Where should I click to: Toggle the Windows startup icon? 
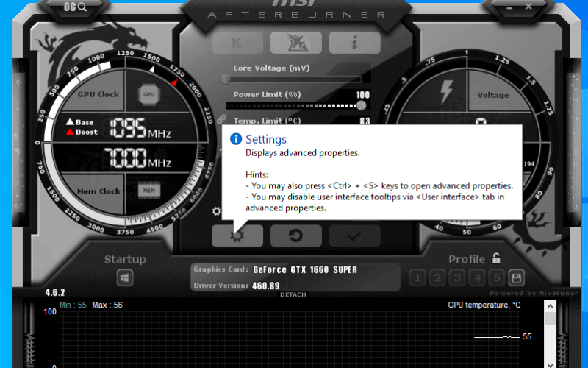point(125,278)
